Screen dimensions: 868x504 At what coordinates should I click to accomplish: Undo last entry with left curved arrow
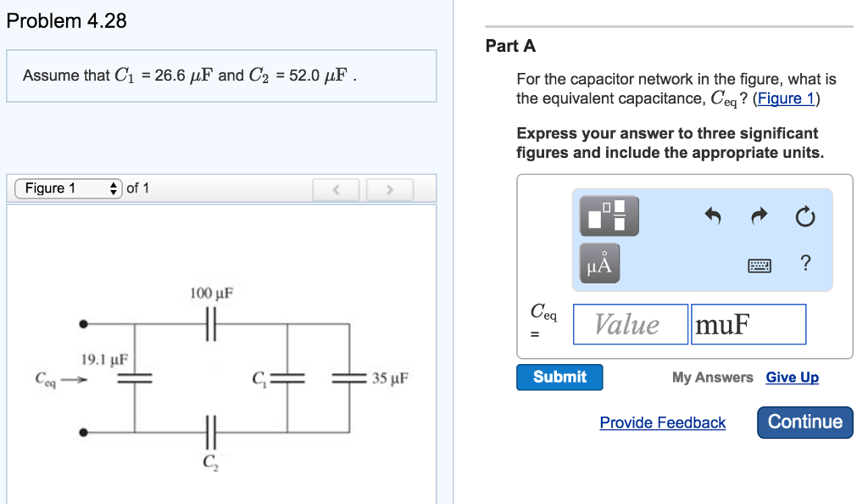click(713, 216)
